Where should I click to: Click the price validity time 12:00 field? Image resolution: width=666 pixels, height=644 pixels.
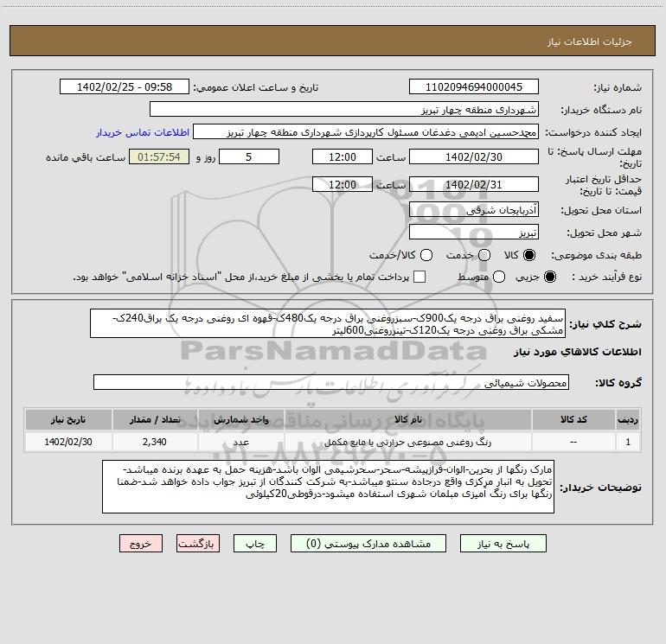pyautogui.click(x=343, y=184)
